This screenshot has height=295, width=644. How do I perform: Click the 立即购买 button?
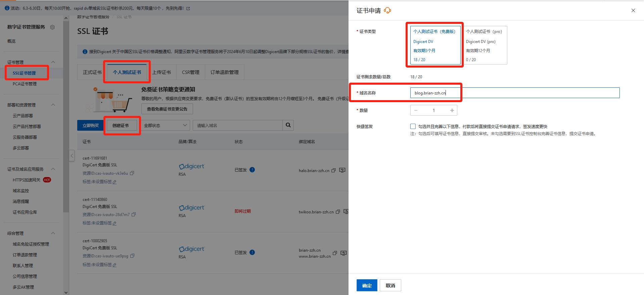(91, 125)
